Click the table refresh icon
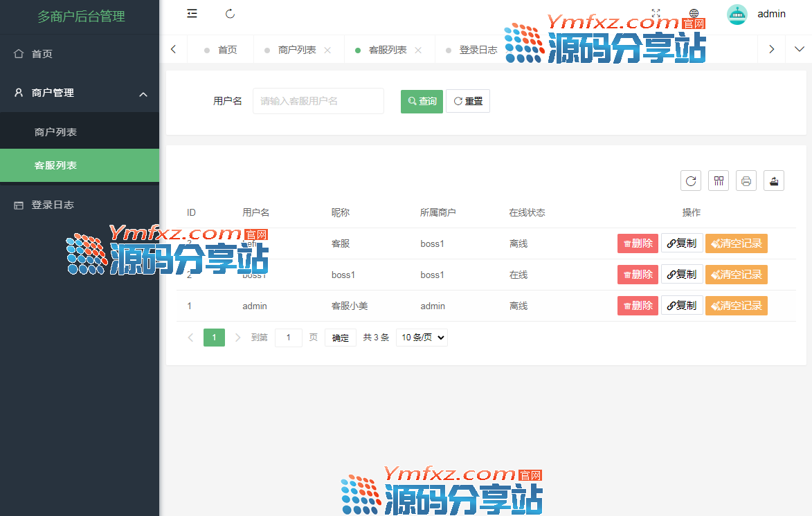The width and height of the screenshot is (812, 516). [x=690, y=181]
